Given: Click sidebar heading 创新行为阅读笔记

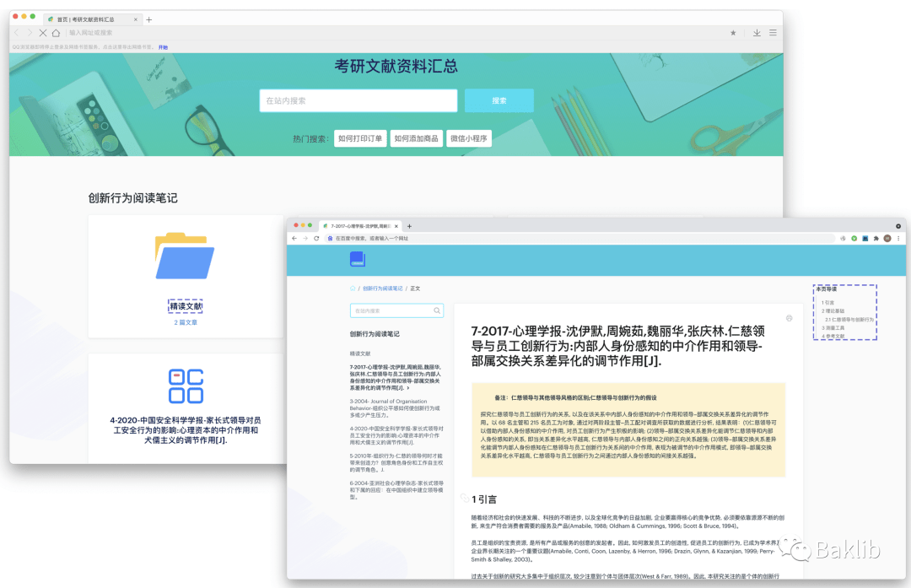Looking at the screenshot, I should 375,334.
